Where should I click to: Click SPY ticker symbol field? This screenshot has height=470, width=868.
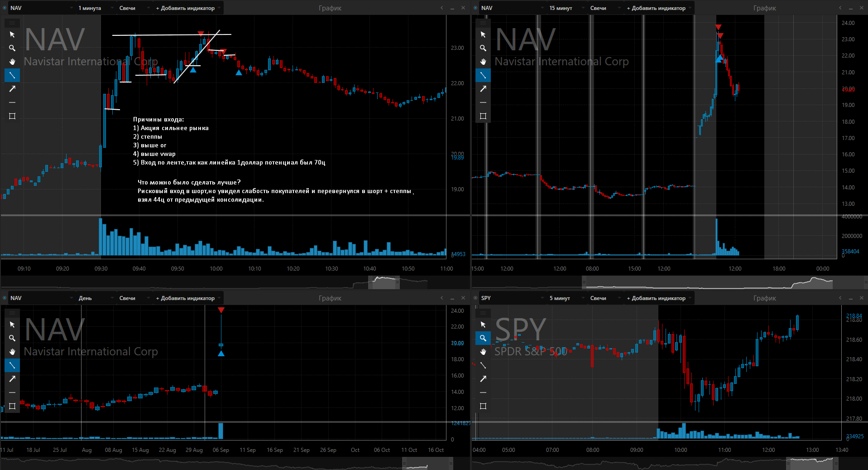(x=512, y=298)
